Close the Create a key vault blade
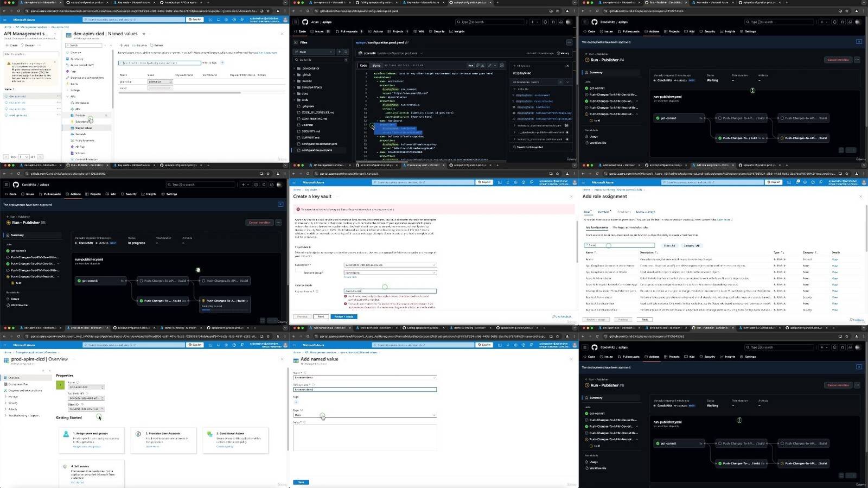Screen dimensions: 868x488 (571, 197)
